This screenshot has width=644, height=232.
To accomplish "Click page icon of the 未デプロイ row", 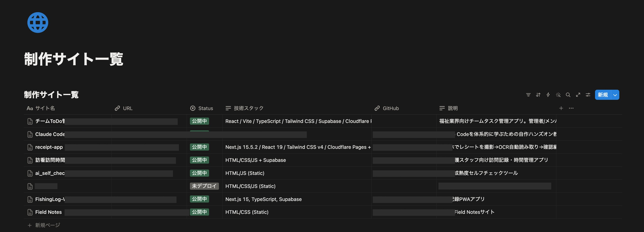I will click(x=30, y=187).
